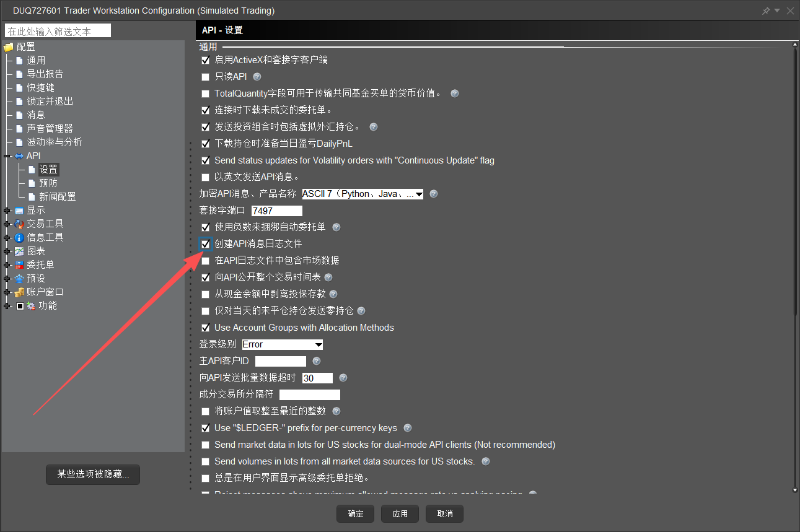
Task: Click help icon beside 使用负数来捆绑自动委托单
Action: pyautogui.click(x=336, y=227)
